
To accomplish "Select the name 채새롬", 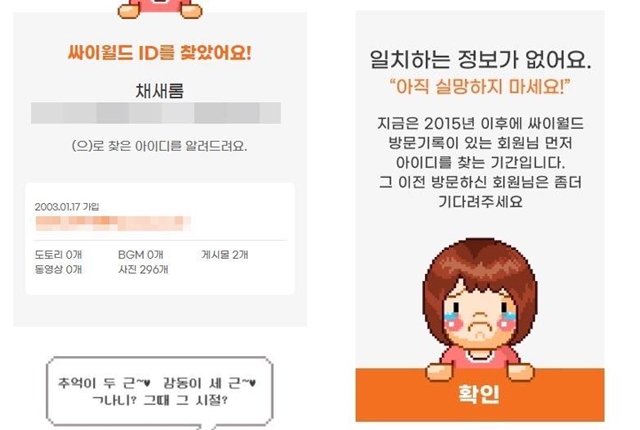I will point(160,91).
